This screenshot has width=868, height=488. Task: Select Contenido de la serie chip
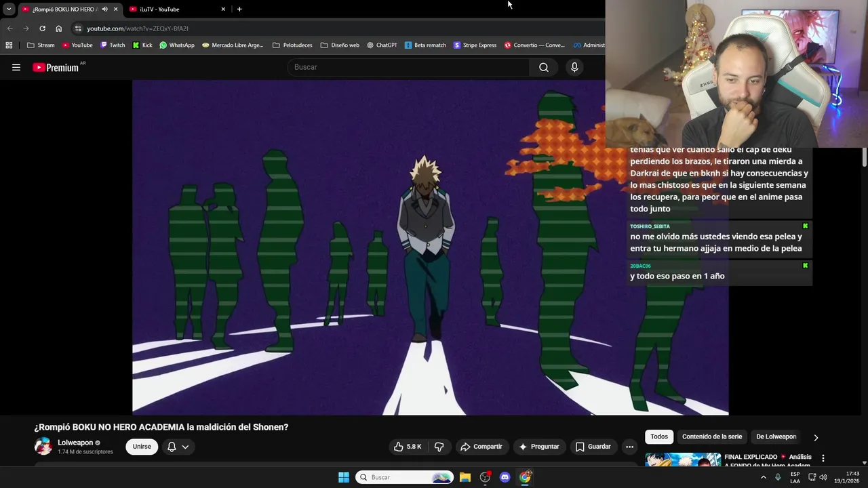[712, 436]
